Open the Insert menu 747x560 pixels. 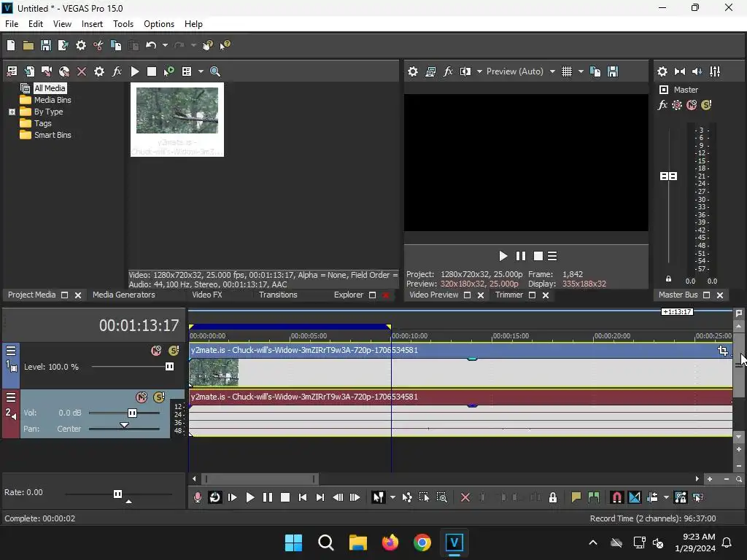coord(92,24)
